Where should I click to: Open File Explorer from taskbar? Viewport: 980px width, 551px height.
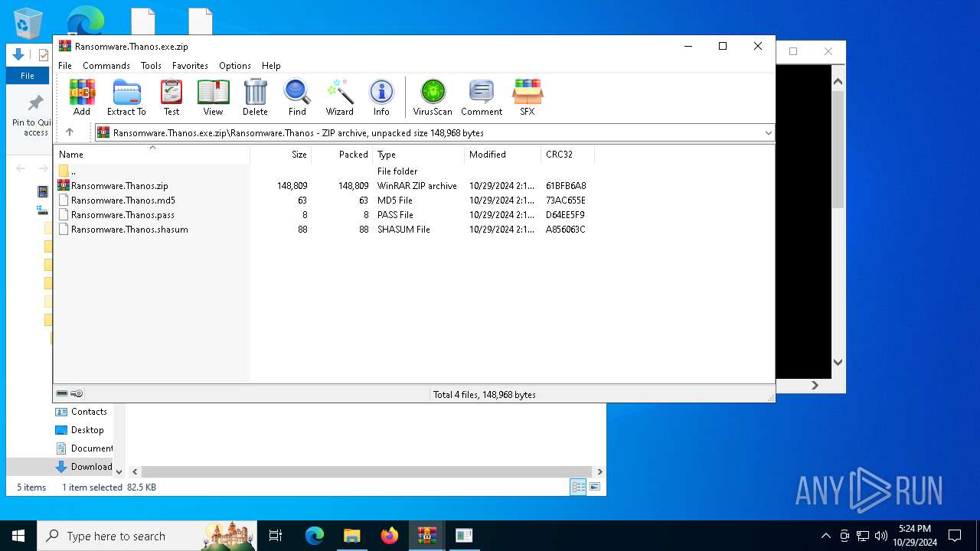(x=352, y=536)
